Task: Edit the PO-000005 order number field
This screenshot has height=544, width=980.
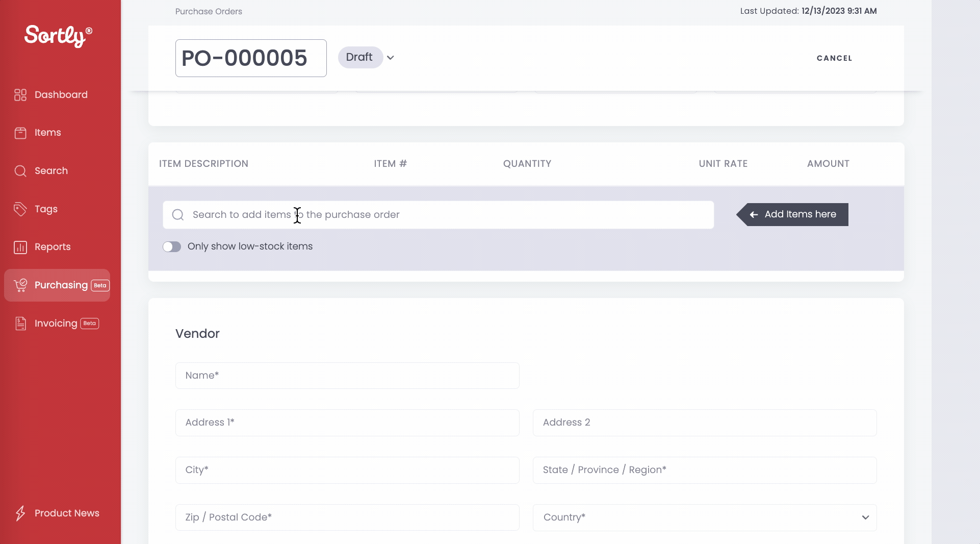Action: tap(251, 58)
